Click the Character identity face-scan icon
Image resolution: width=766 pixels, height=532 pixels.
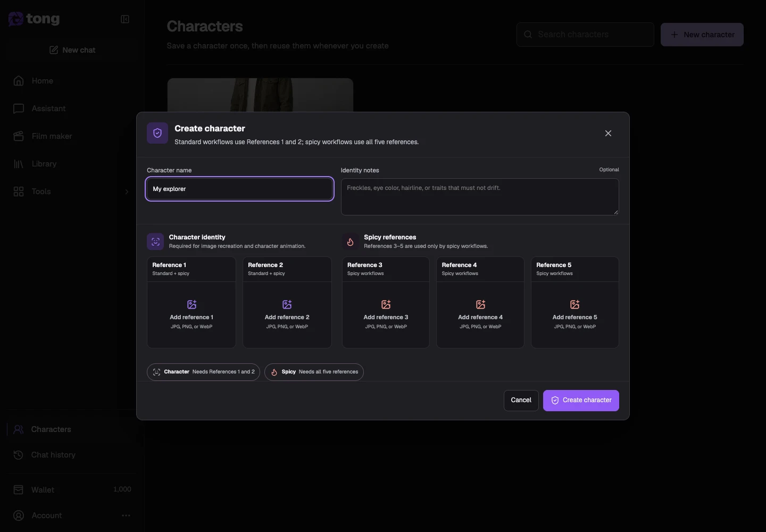pos(155,242)
